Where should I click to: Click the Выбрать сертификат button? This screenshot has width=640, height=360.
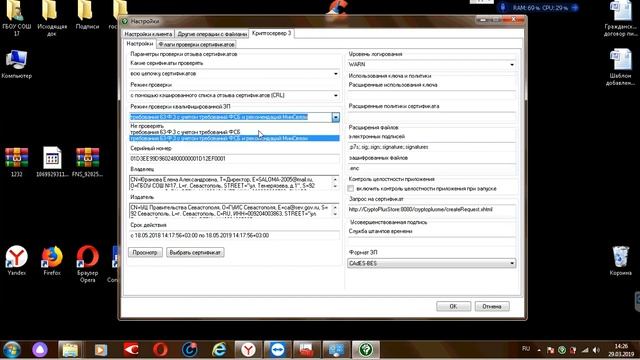[195, 252]
